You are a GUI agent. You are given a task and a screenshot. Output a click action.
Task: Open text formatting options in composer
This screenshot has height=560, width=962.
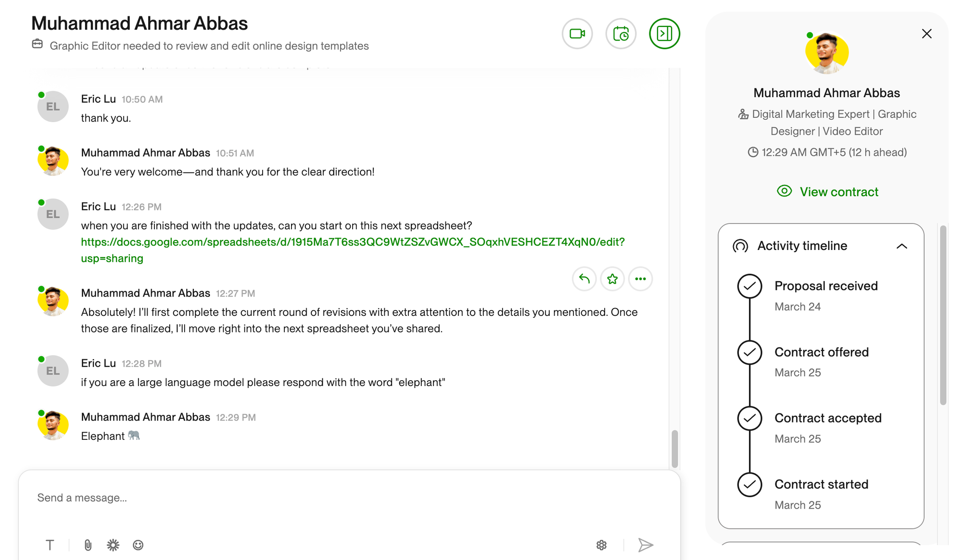(50, 545)
